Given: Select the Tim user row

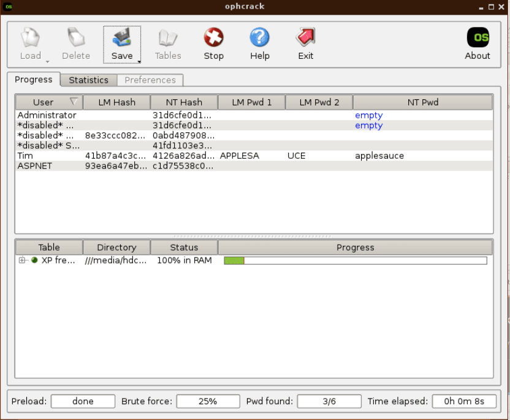Looking at the screenshot, I should (25, 156).
